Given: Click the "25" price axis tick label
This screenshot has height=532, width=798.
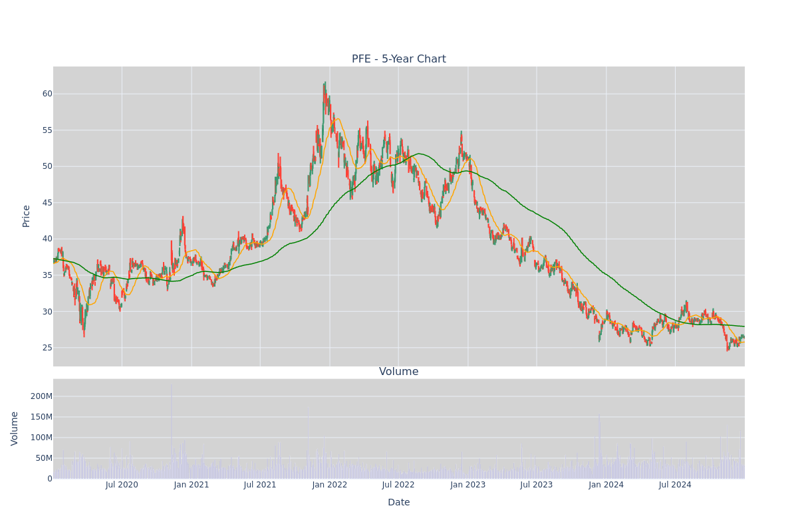Looking at the screenshot, I should [x=47, y=348].
